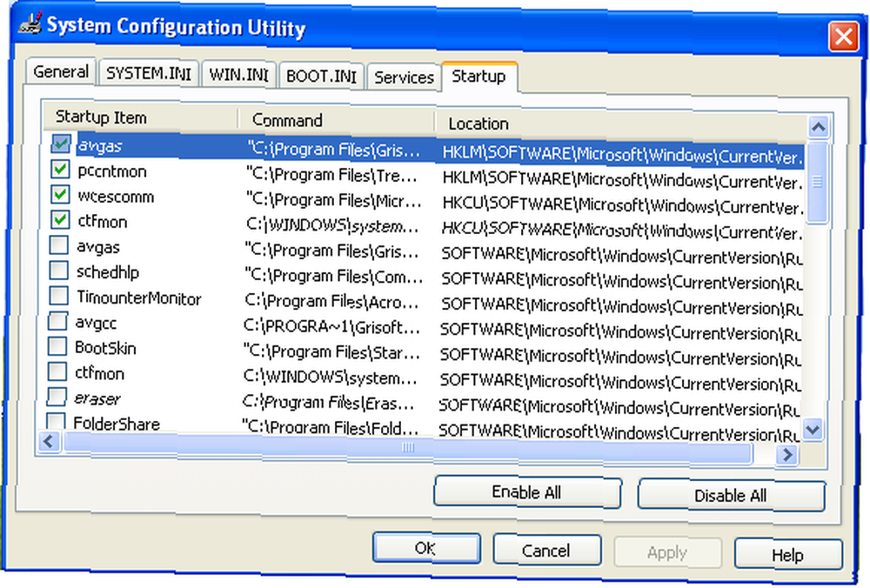Check the FolderShare startup item
The height and width of the screenshot is (588, 870).
[56, 421]
